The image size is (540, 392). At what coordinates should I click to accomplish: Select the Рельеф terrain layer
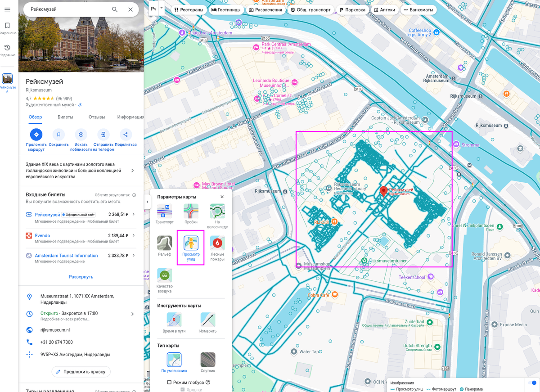click(164, 246)
